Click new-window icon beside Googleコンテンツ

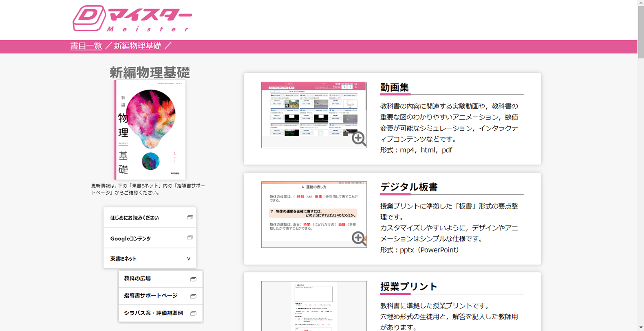point(190,238)
